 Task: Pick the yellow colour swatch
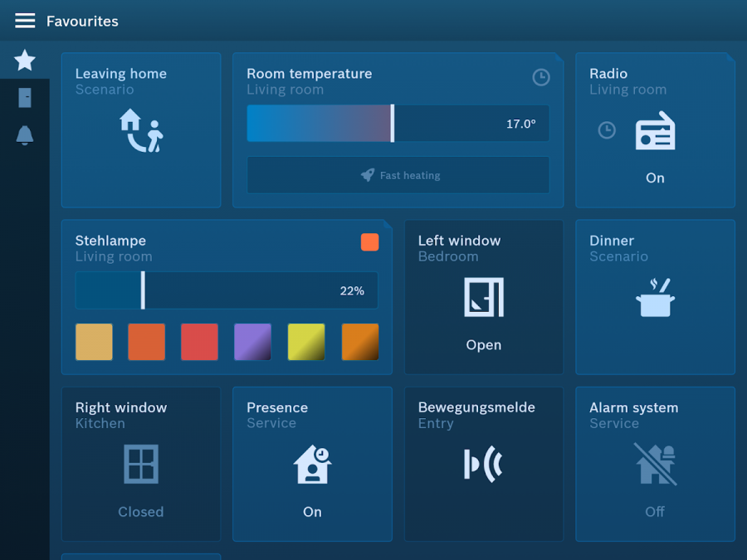[305, 342]
